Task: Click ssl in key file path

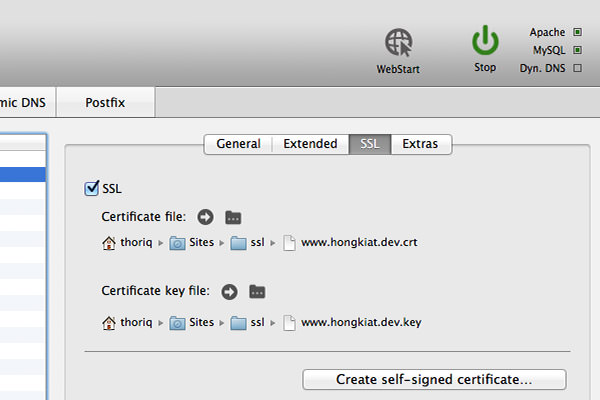Action: point(258,322)
